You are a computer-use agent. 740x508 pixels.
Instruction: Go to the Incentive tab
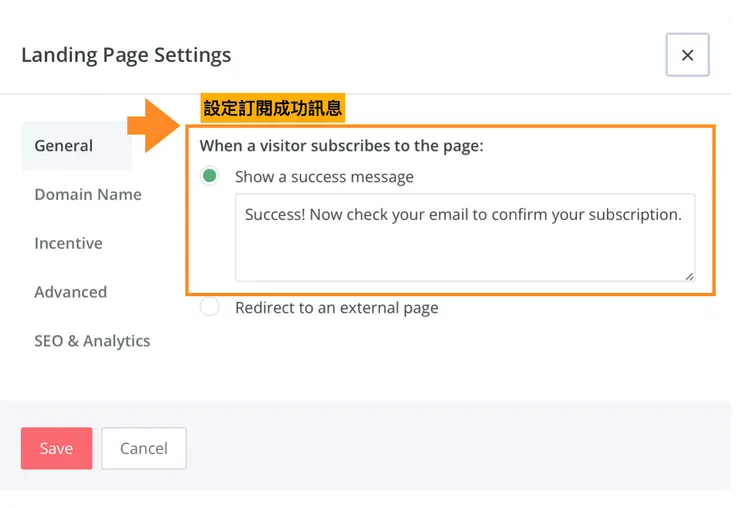coord(68,244)
